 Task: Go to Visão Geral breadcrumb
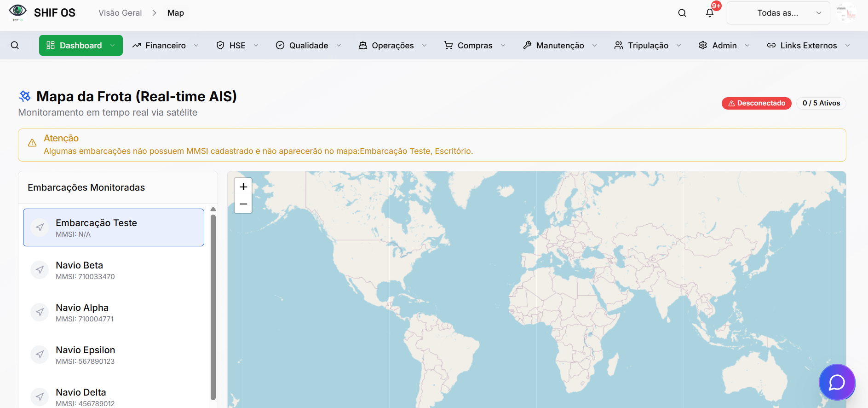coord(120,13)
